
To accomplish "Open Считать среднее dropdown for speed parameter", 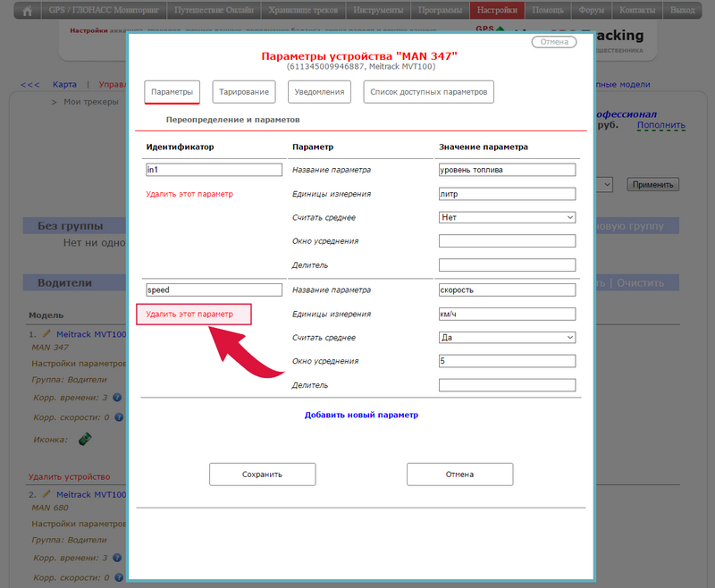I will pyautogui.click(x=507, y=338).
